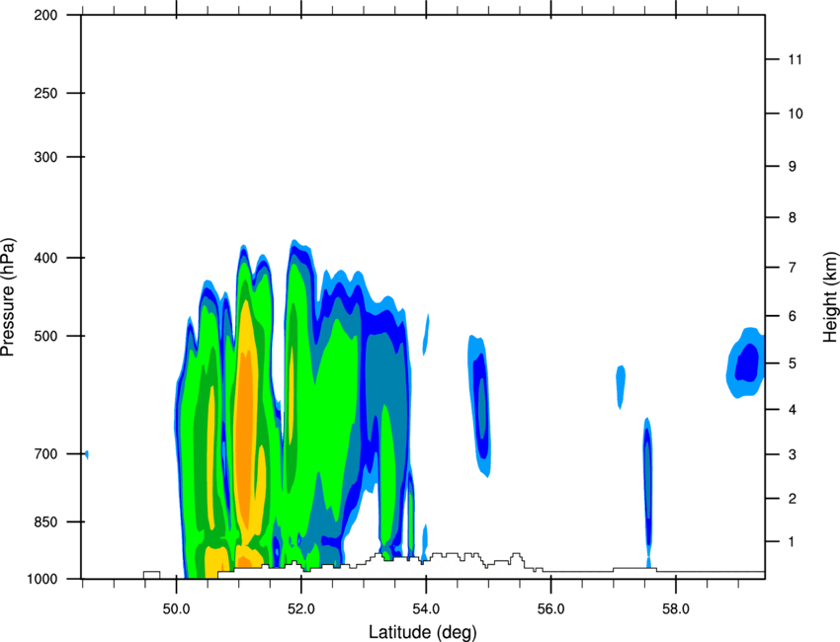Click the 54.0 latitude tick label
This screenshot has height=642, width=840.
426,609
